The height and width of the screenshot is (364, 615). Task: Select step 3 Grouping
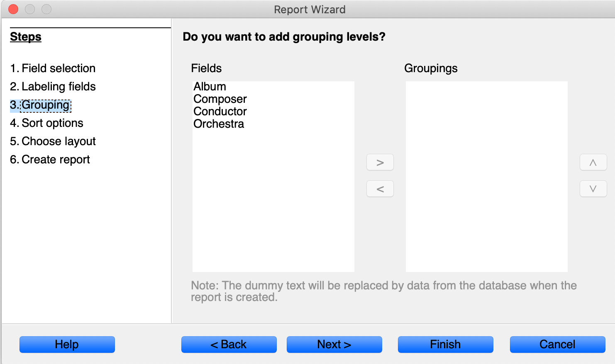[41, 105]
